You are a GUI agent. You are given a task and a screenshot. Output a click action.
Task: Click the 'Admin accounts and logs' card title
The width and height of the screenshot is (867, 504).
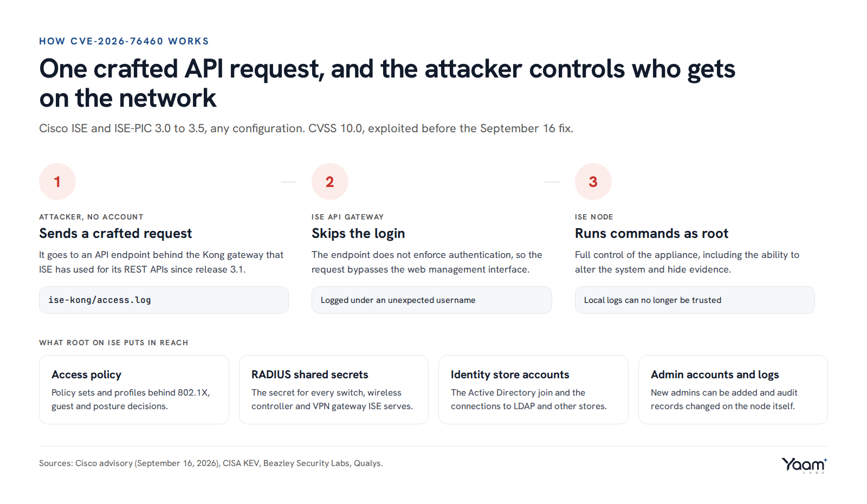(x=715, y=374)
